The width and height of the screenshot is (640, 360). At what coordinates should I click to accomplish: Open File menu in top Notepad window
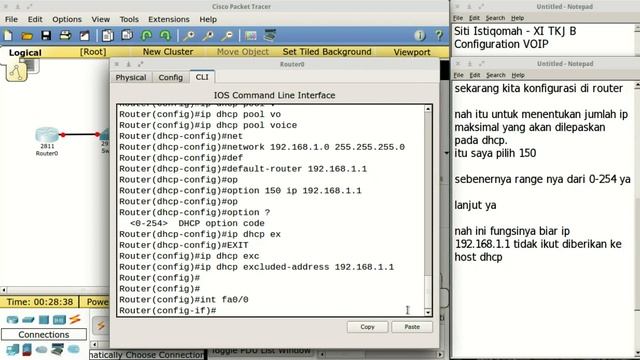point(458,18)
